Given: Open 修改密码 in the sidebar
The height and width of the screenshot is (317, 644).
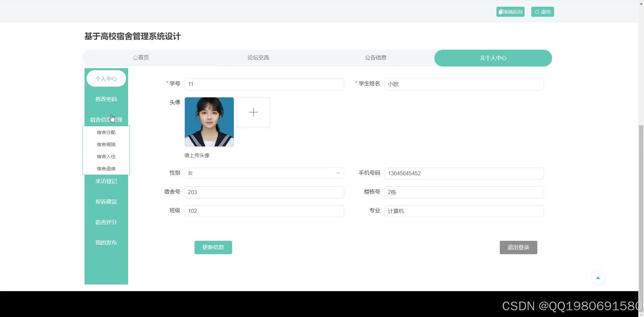Looking at the screenshot, I should [x=106, y=99].
